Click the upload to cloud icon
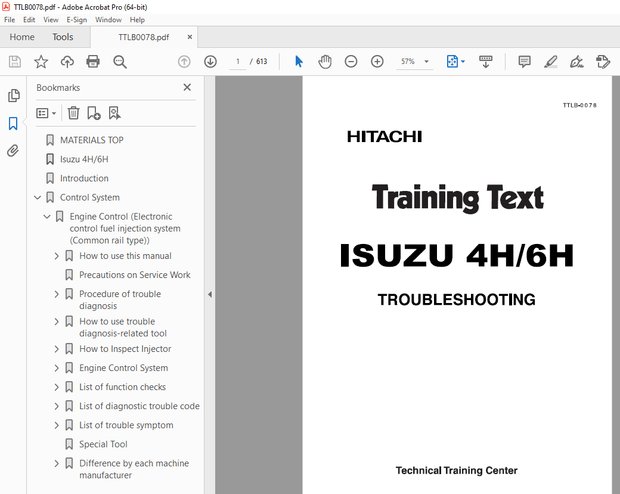 coord(67,62)
